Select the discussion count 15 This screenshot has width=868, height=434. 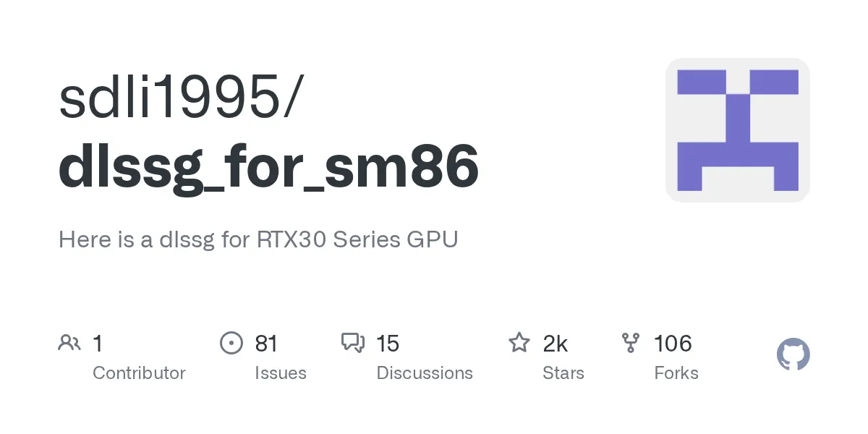388,344
